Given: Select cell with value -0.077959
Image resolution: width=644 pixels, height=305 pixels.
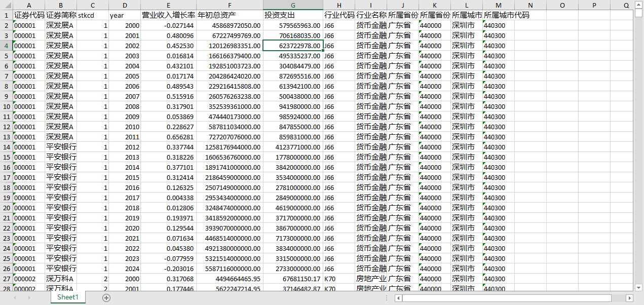Looking at the screenshot, I should 169,258.
